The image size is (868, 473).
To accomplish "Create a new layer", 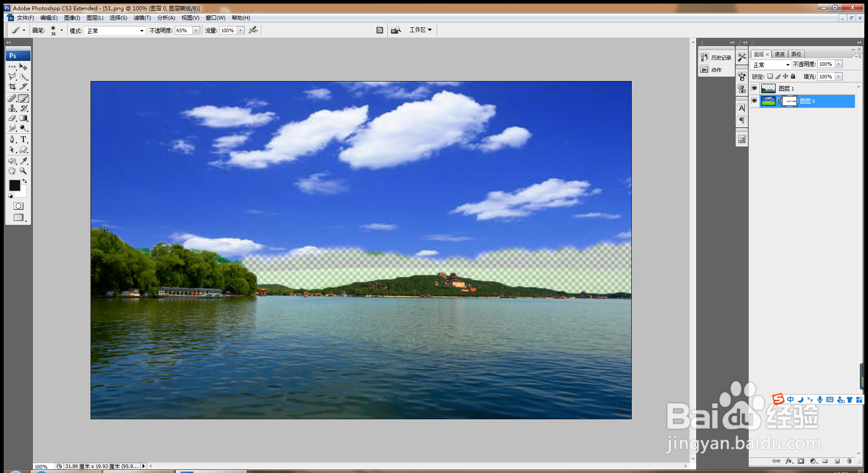I will pos(837,461).
